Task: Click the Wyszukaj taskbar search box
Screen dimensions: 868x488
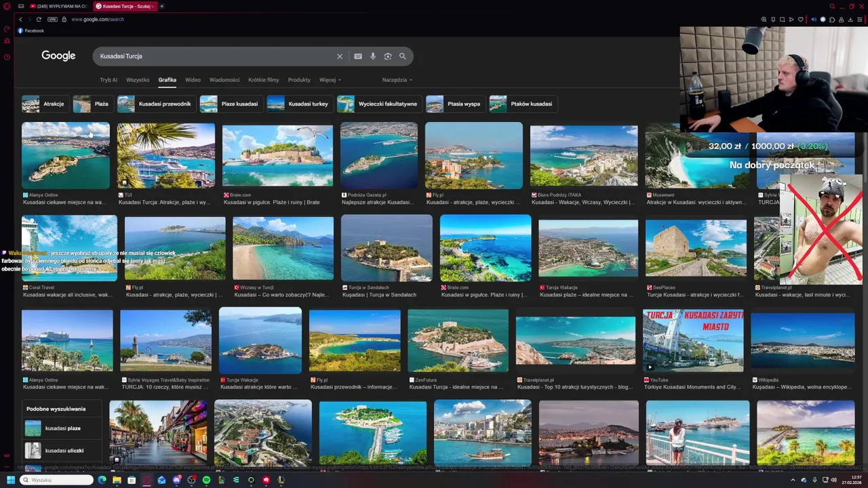Action: [x=56, y=480]
